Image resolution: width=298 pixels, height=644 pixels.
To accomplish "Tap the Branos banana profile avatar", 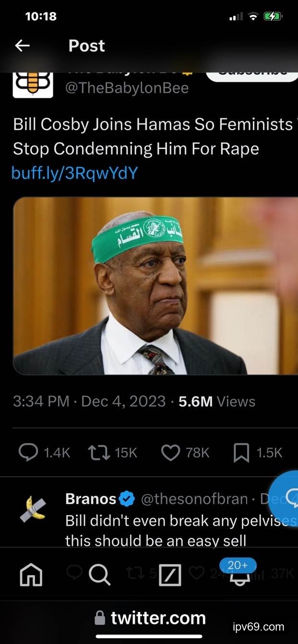I will tap(33, 509).
